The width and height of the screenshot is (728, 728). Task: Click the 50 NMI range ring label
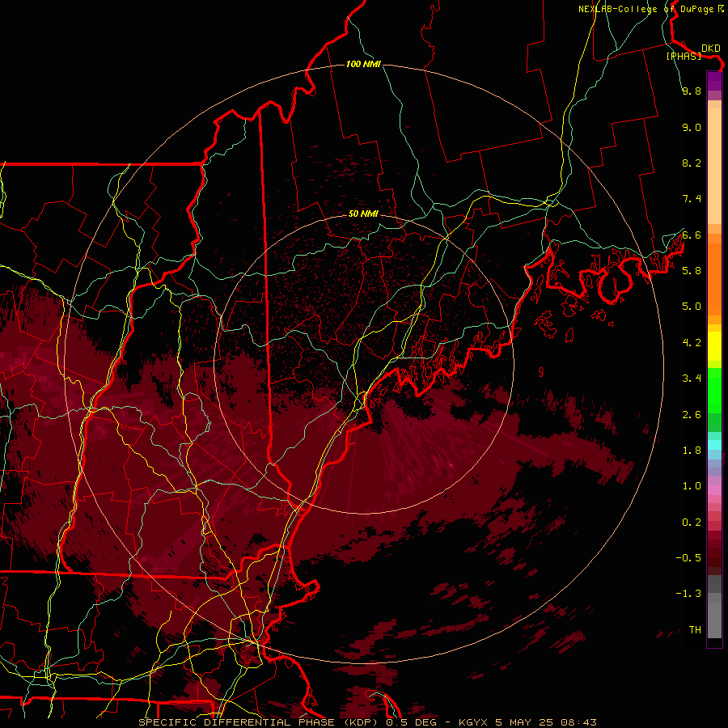363,214
